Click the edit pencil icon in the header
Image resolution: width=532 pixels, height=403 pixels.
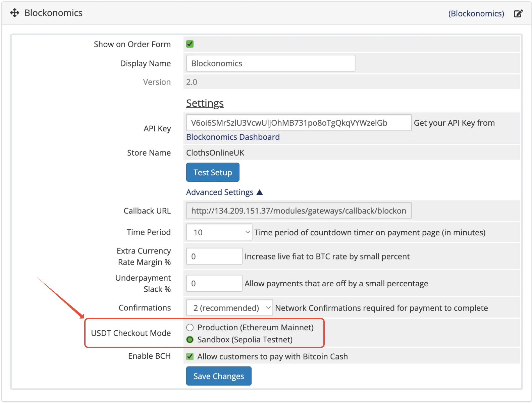click(518, 13)
